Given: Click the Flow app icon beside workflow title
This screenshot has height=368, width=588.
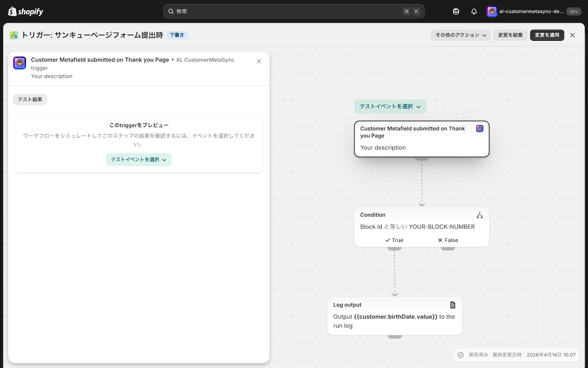Looking at the screenshot, I should [14, 35].
